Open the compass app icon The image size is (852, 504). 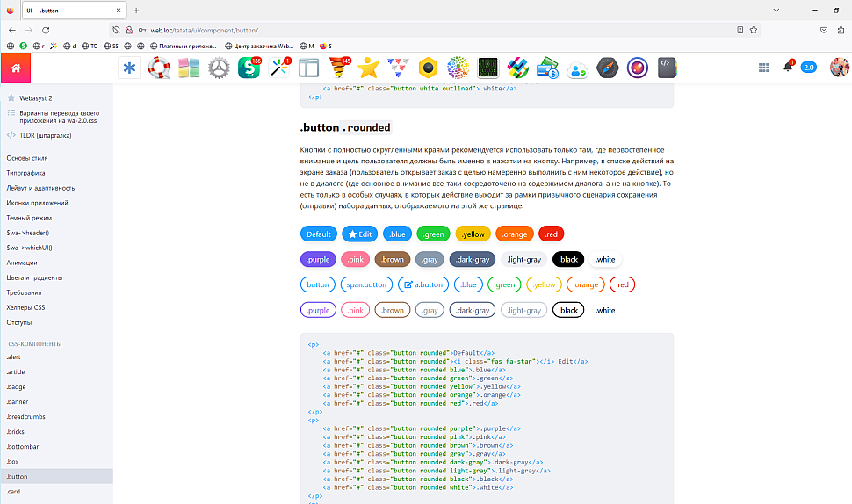pos(607,68)
